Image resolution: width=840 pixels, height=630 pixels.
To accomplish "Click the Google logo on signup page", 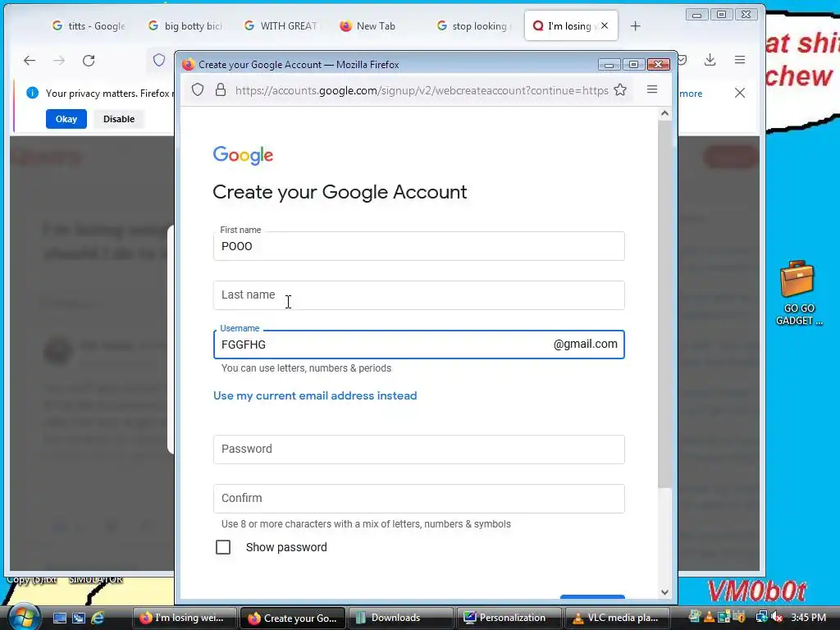I will pos(243,155).
